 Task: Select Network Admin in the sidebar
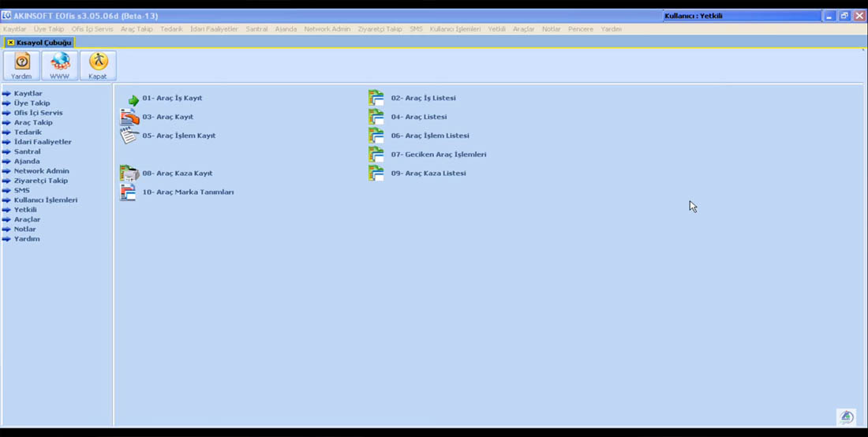(x=42, y=171)
